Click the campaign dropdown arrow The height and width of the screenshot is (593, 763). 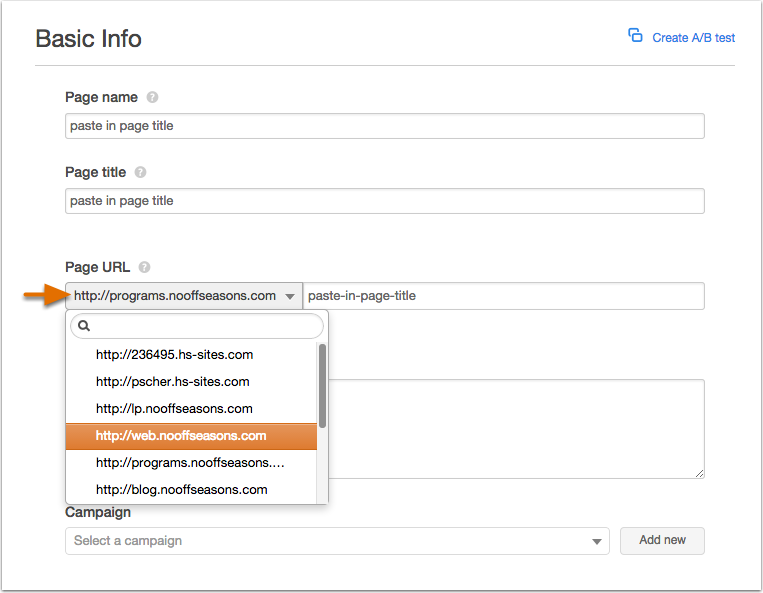(x=597, y=541)
